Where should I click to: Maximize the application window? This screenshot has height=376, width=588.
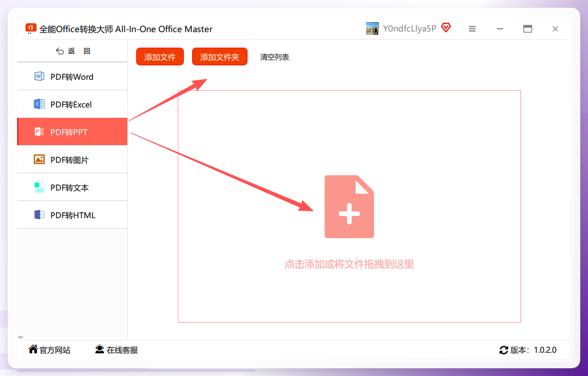[528, 29]
